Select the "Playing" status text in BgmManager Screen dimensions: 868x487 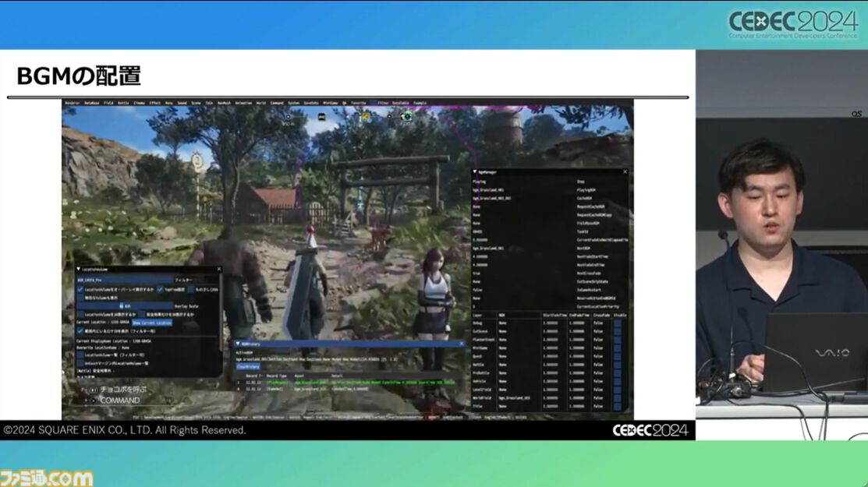[479, 182]
